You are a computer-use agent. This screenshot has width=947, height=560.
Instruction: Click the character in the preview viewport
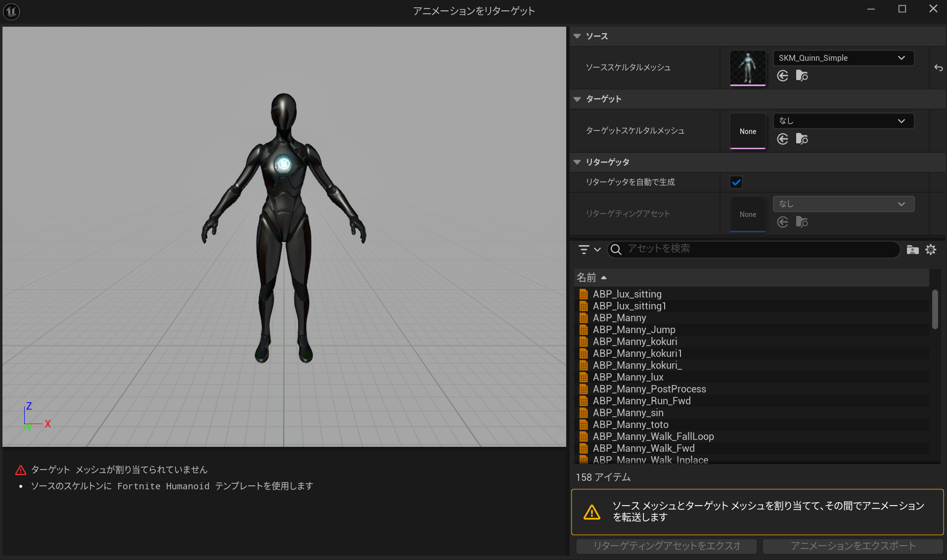coord(283,227)
